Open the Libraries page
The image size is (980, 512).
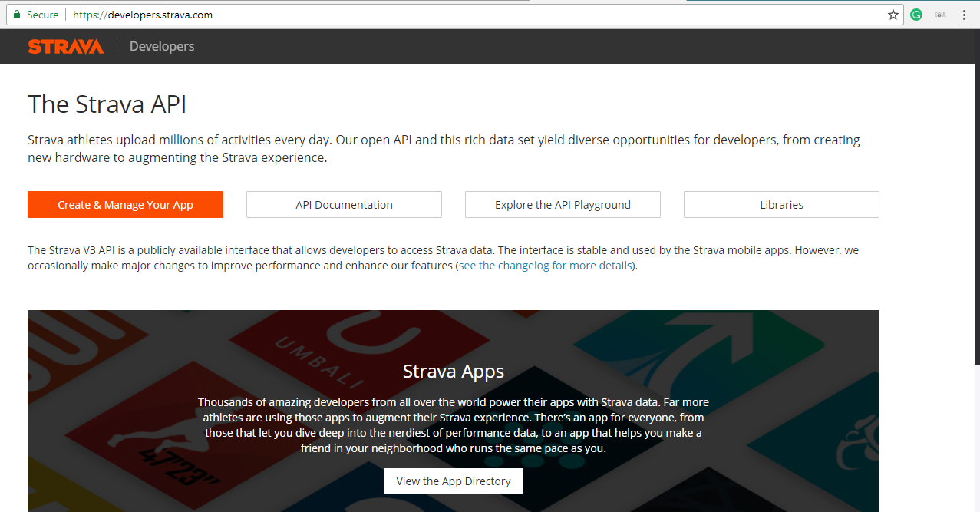(781, 205)
